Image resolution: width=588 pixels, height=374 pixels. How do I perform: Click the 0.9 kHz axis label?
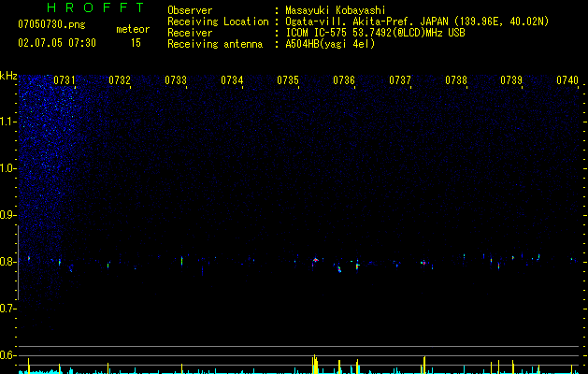coord(8,215)
